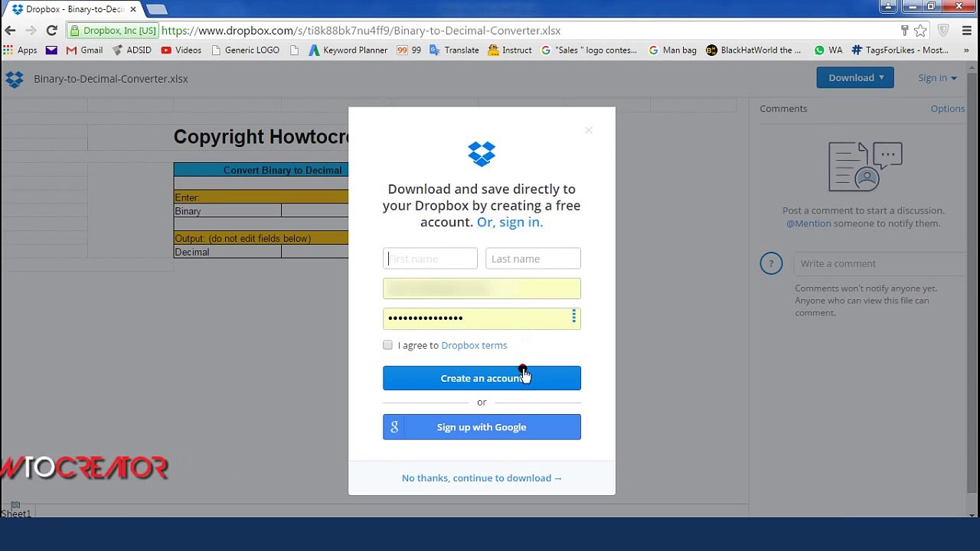Screen dimensions: 980x551
Task: Check the I agree to Dropbox terms box
Action: 387,345
